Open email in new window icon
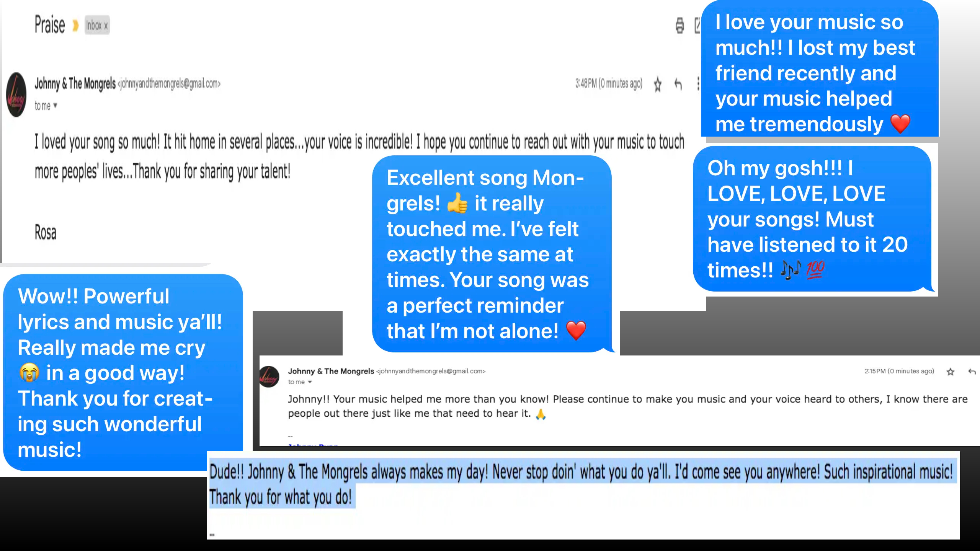 click(x=697, y=26)
